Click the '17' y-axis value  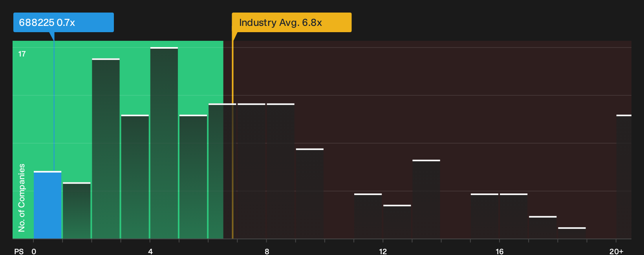coord(22,54)
